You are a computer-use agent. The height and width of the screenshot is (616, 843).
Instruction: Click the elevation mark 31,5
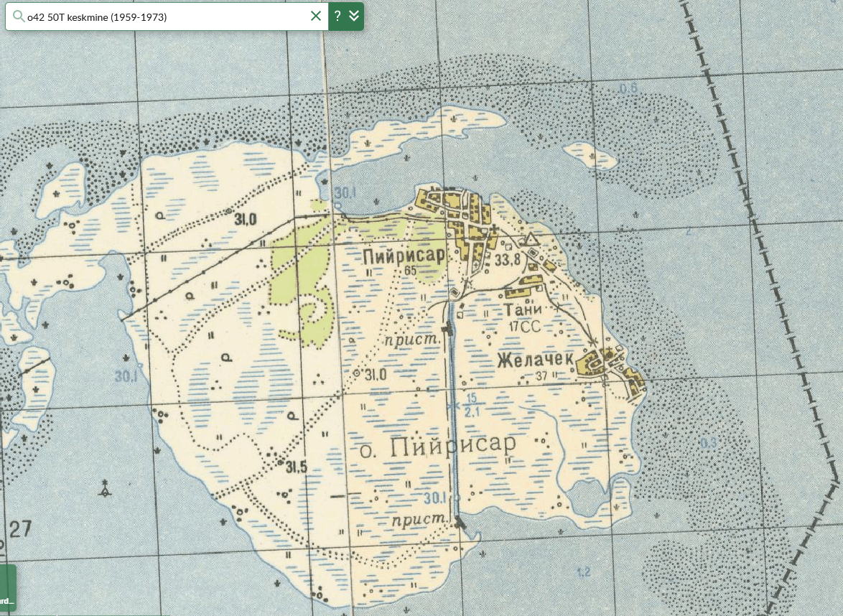pyautogui.click(x=297, y=467)
